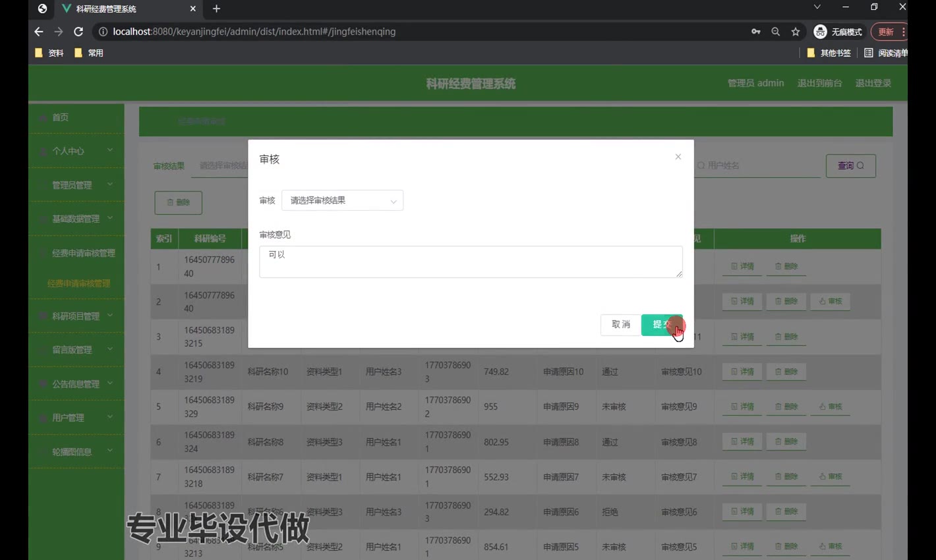Click 退出到前台 in the header
The image size is (936, 560).
(819, 83)
